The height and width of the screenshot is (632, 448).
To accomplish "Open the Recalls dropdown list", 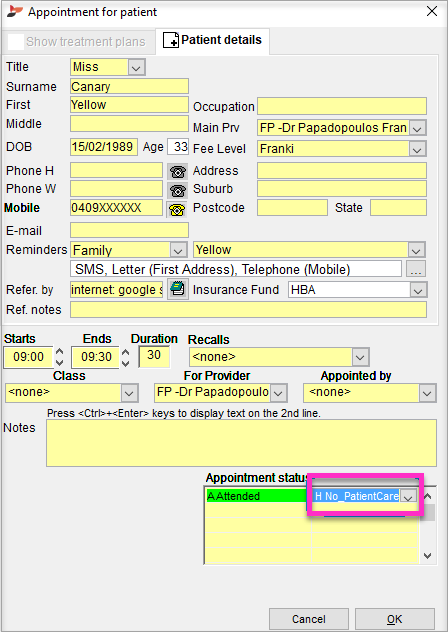I will pos(360,357).
